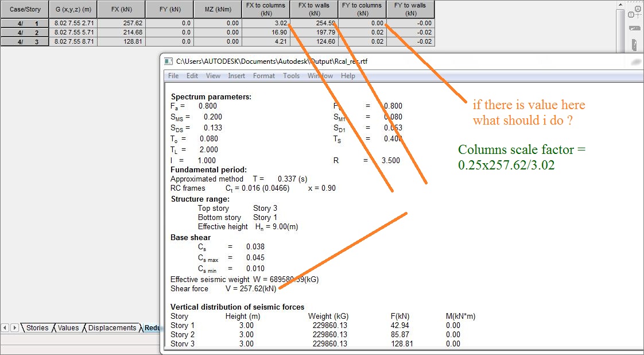This screenshot has height=355, width=644.
Task: Click the Fundamental period heading
Action: [209, 169]
